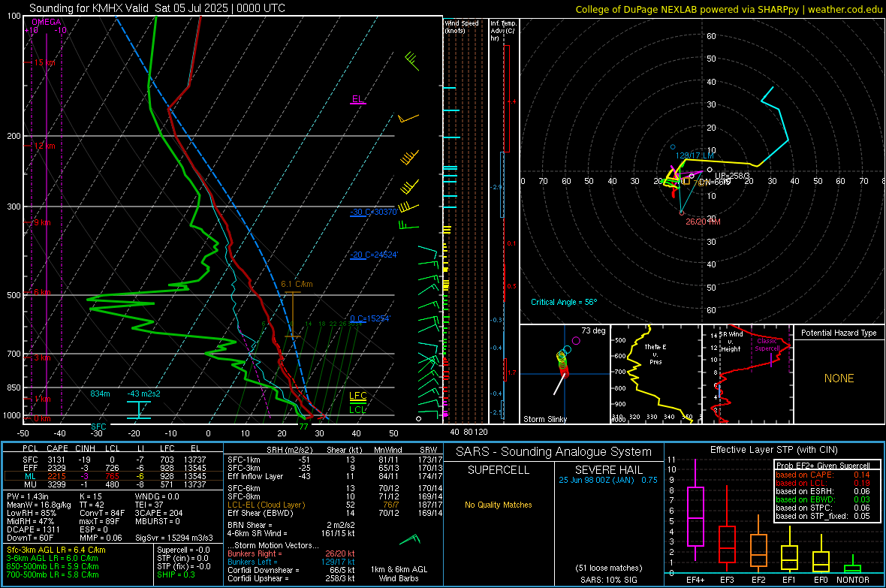The image size is (886, 588).
Task: Click the SFC parcel CAPE value 3131
Action: pyautogui.click(x=56, y=460)
